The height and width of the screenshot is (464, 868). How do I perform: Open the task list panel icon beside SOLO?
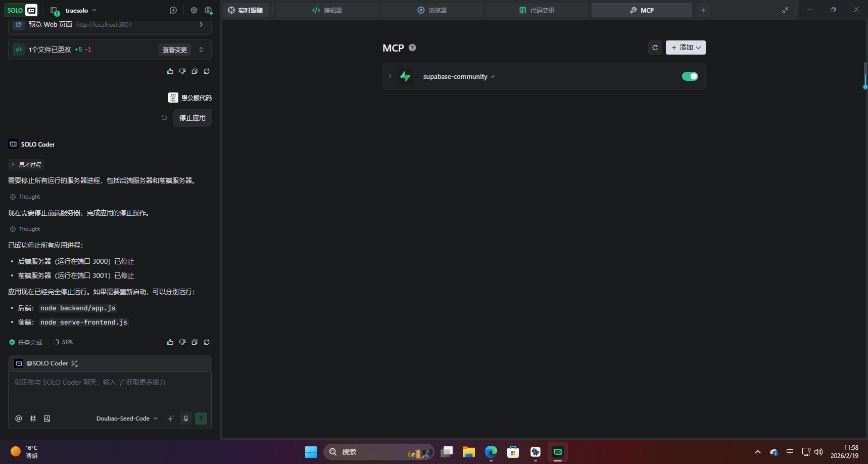tap(55, 11)
